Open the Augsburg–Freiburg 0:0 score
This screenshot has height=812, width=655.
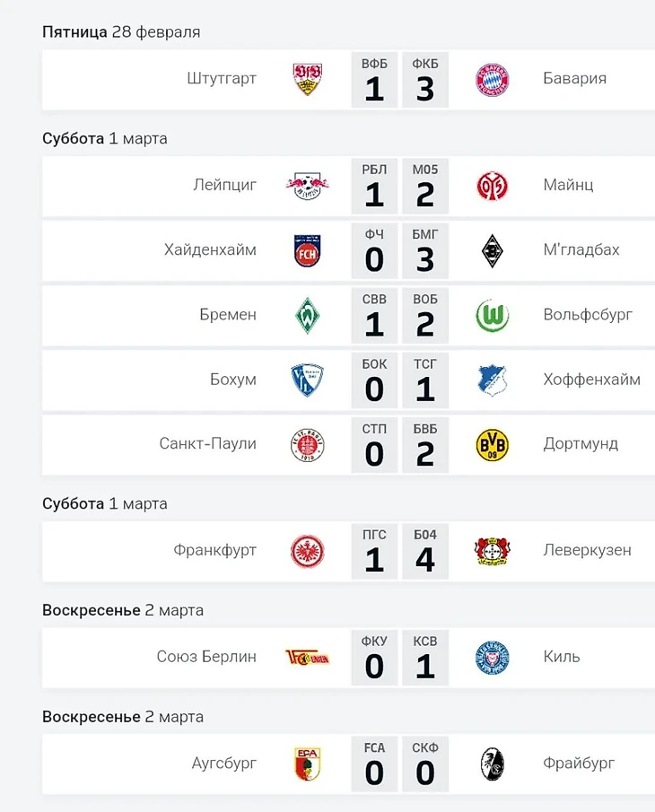(399, 764)
